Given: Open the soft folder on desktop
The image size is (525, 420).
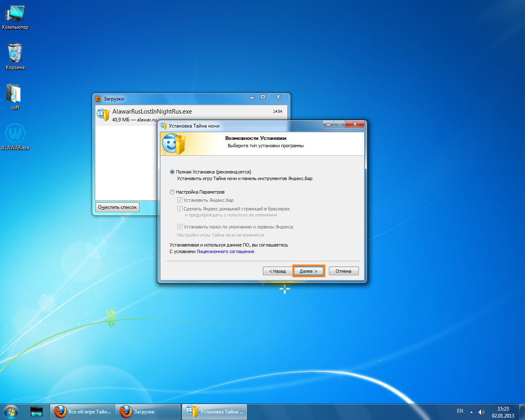Looking at the screenshot, I should click(x=14, y=94).
